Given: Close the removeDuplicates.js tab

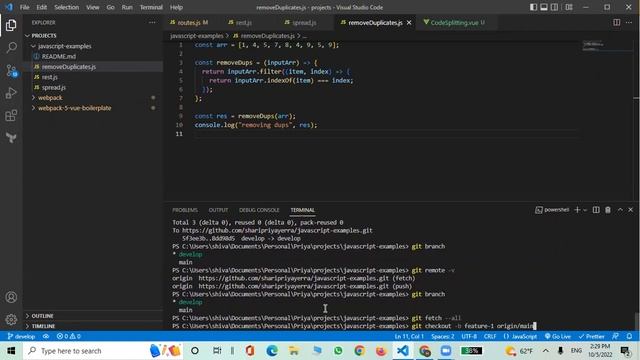Looking at the screenshot, I should click(409, 22).
